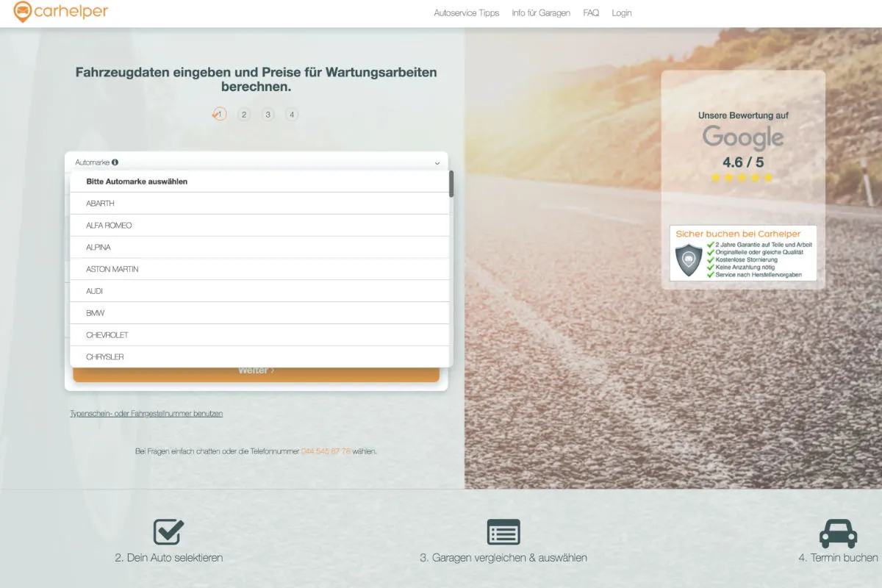Open the FAQ page

click(x=591, y=13)
